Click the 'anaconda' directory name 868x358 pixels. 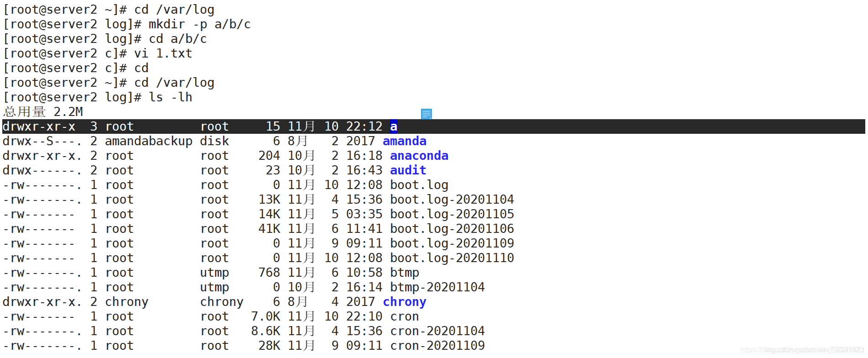(x=419, y=156)
